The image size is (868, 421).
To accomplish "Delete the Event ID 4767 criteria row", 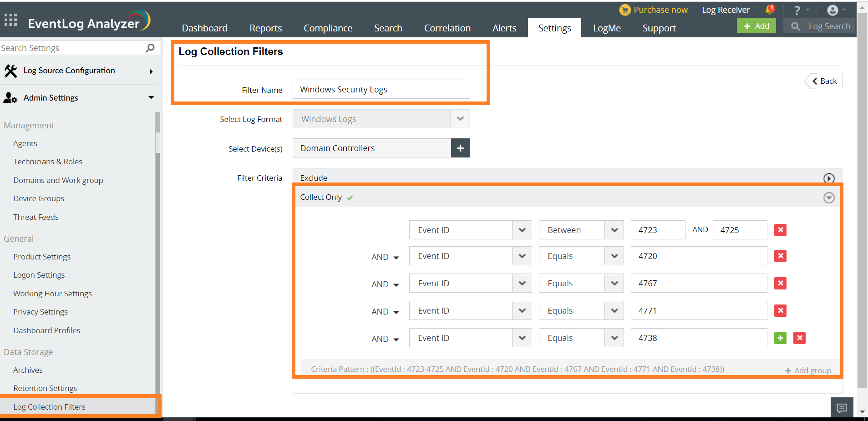I will click(780, 283).
